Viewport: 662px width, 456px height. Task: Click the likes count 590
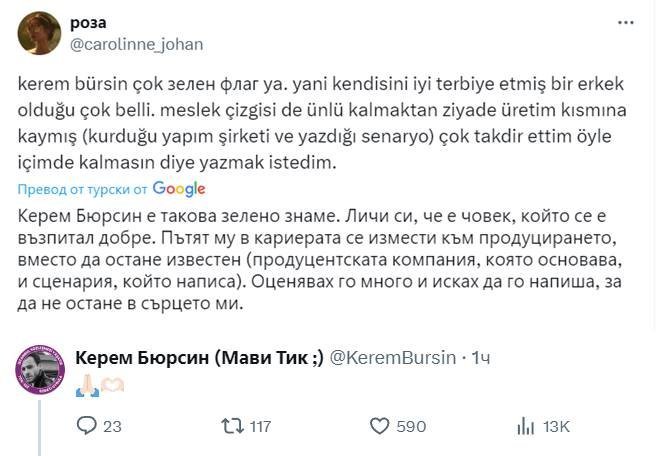point(411,428)
